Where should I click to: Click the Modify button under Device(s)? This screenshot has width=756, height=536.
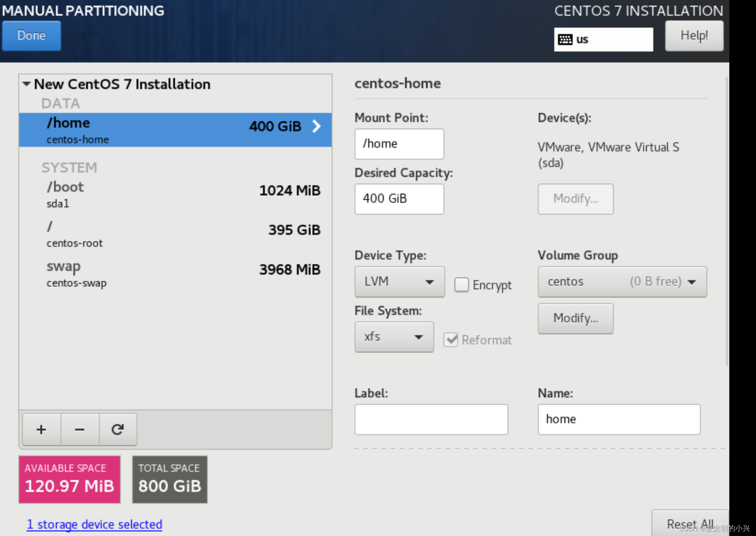coord(576,199)
